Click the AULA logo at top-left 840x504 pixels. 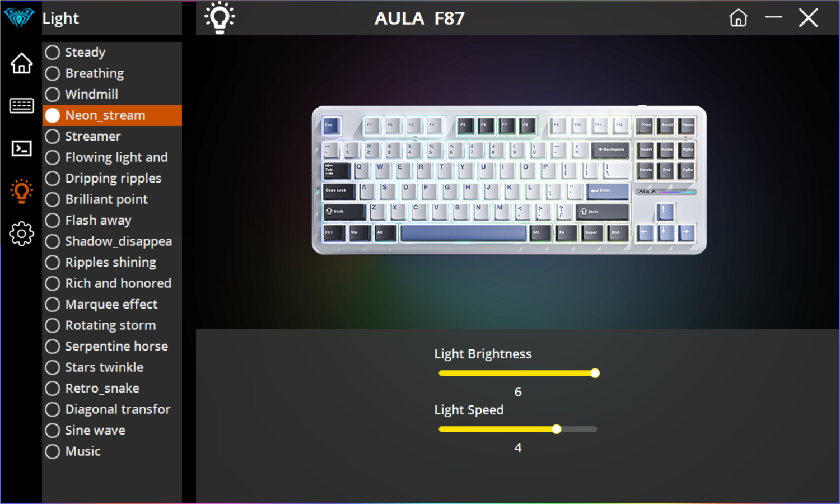(x=19, y=17)
